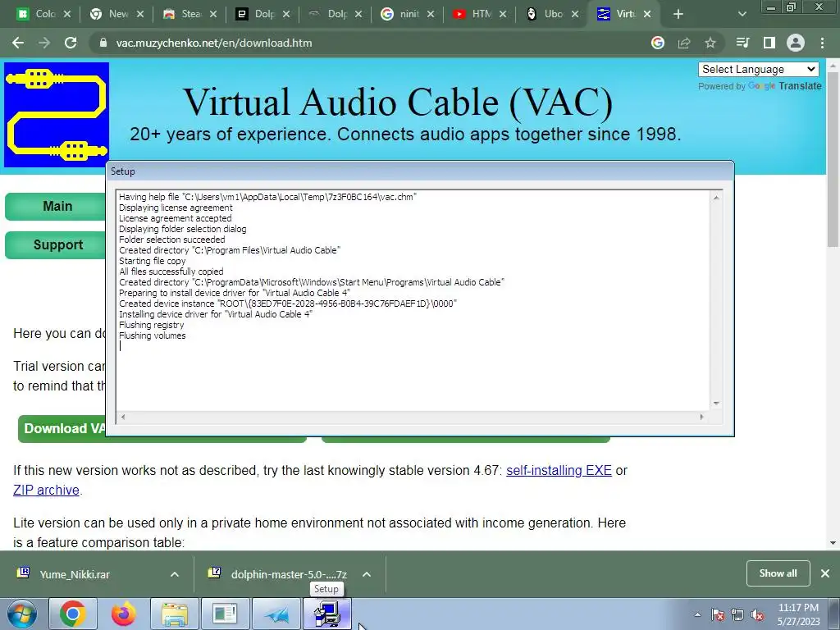Image resolution: width=840 pixels, height=630 pixels.
Task: Close the Virtual Audio Cable tab
Action: 647,14
